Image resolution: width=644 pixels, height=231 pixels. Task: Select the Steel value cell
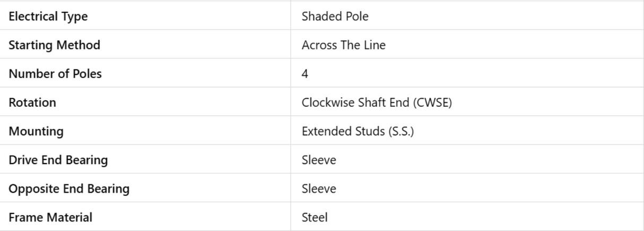click(x=315, y=217)
